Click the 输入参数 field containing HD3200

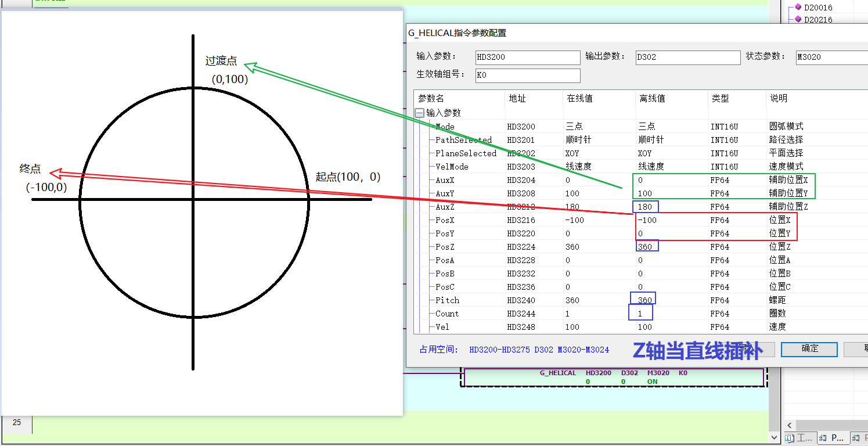click(528, 57)
